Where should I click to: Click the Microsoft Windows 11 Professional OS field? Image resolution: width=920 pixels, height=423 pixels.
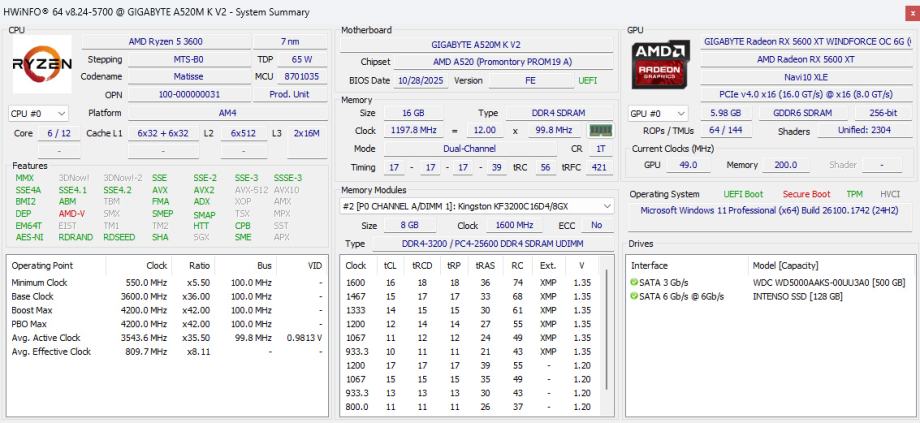[769, 216]
